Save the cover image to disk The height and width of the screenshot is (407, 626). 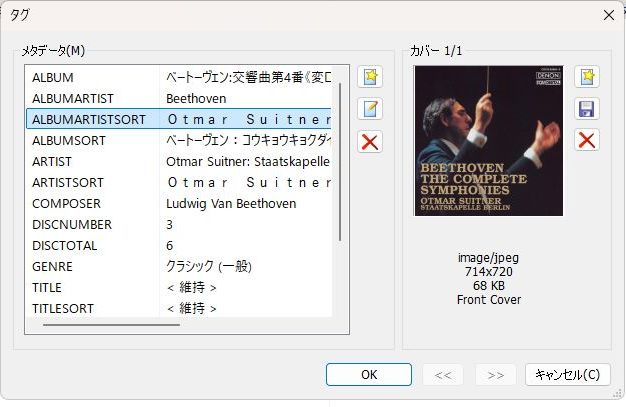coord(587,109)
